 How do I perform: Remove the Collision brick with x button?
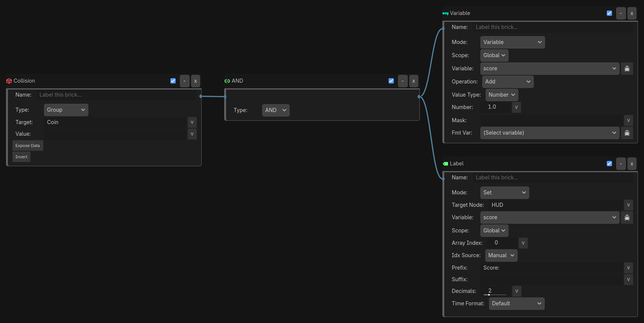pyautogui.click(x=196, y=81)
